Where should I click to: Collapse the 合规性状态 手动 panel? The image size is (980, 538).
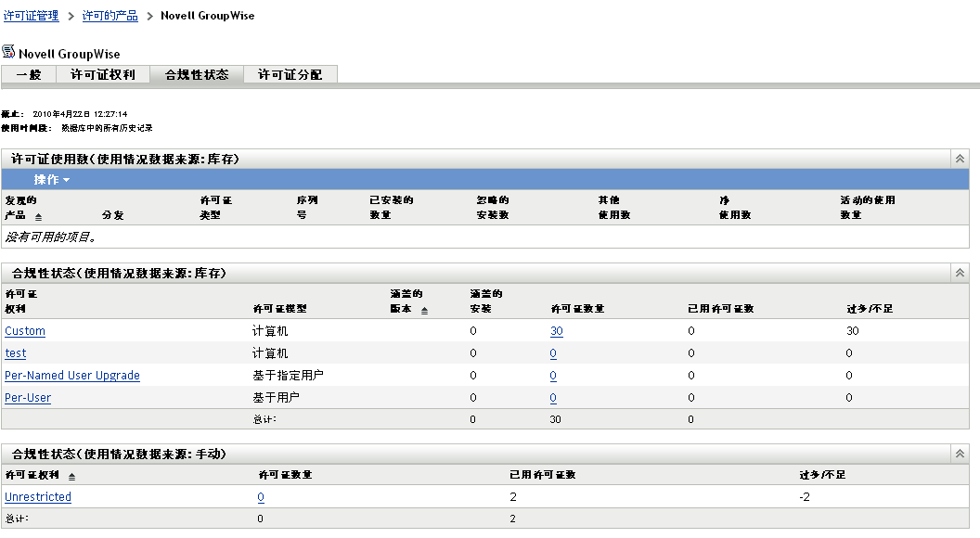click(x=961, y=454)
